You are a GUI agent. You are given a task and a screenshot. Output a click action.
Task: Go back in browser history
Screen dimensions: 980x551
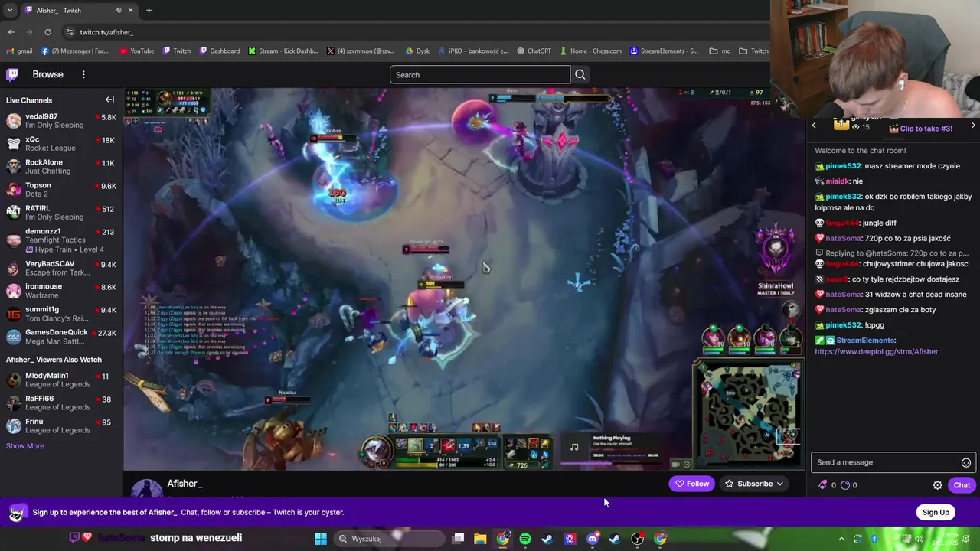[11, 32]
